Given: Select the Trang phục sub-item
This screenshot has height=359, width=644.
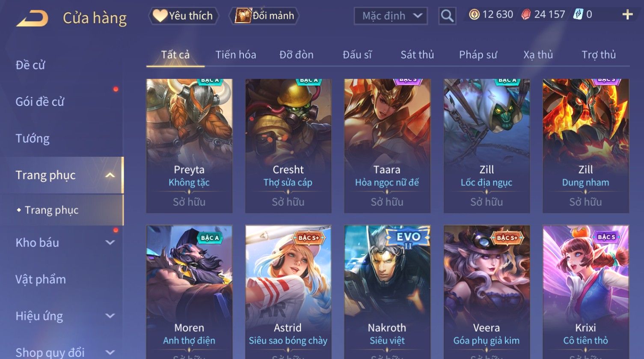Looking at the screenshot, I should coord(51,210).
